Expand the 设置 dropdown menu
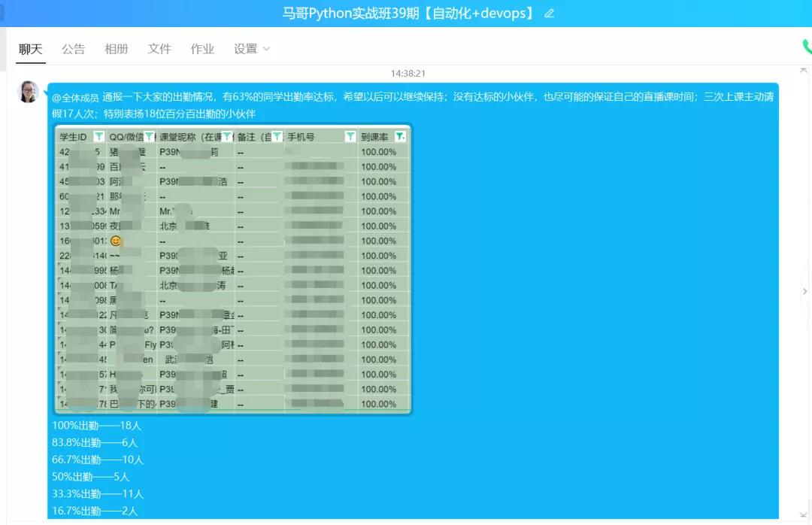 (x=251, y=49)
